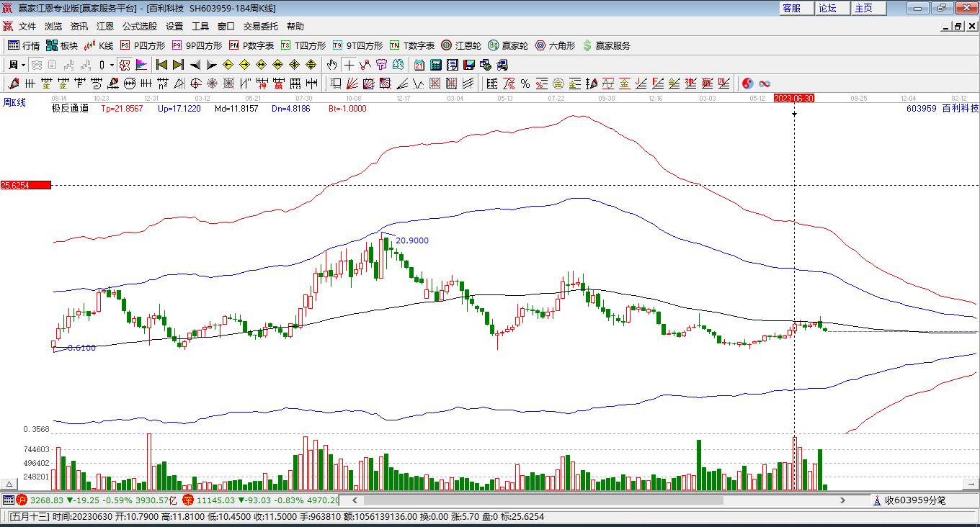Open the 六角形 hexagon chart tool

[555, 45]
